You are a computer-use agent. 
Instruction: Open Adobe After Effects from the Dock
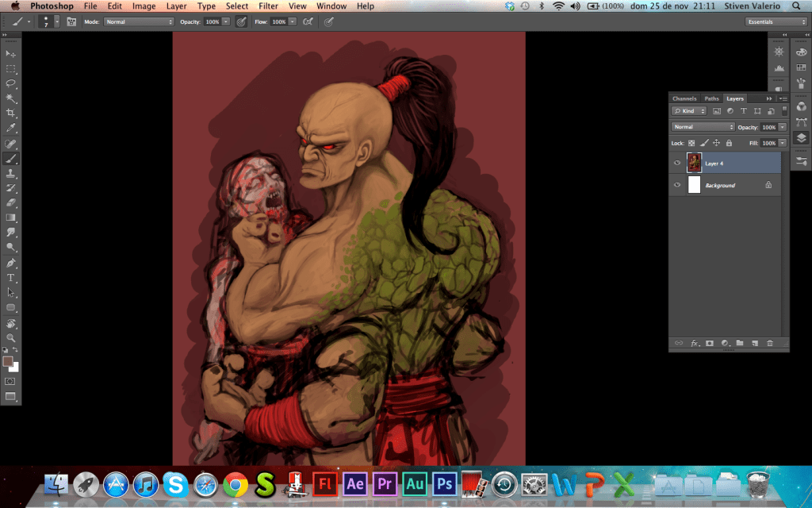[x=354, y=483]
